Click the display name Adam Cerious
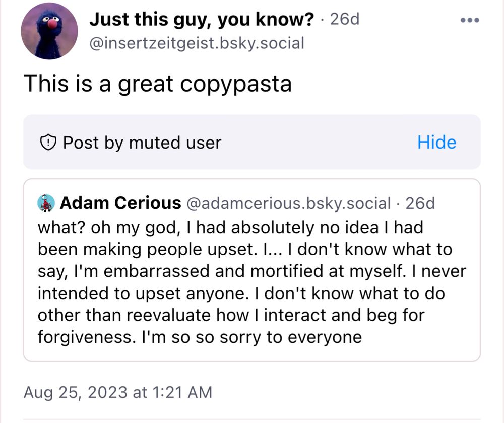The image size is (504, 423). [120, 203]
